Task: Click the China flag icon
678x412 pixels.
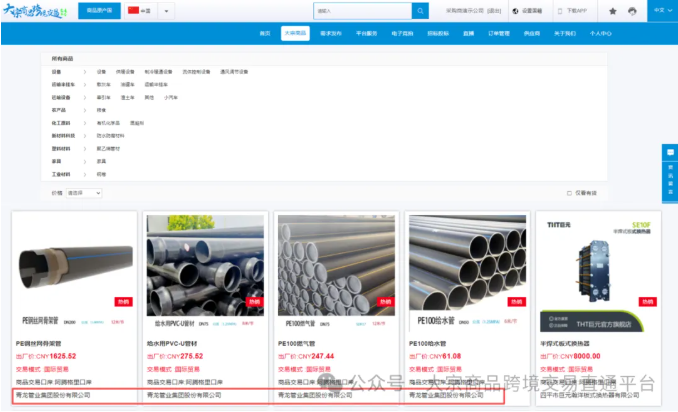Action: pos(134,11)
